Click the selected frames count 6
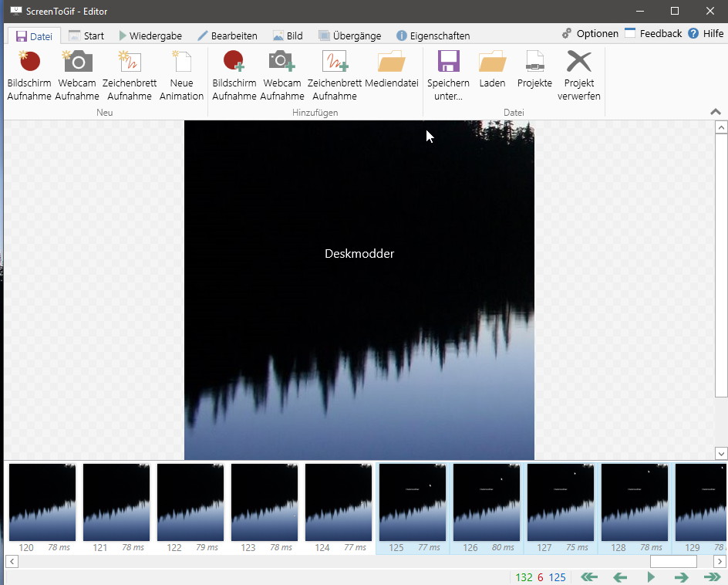This screenshot has height=585, width=728. pyautogui.click(x=541, y=577)
